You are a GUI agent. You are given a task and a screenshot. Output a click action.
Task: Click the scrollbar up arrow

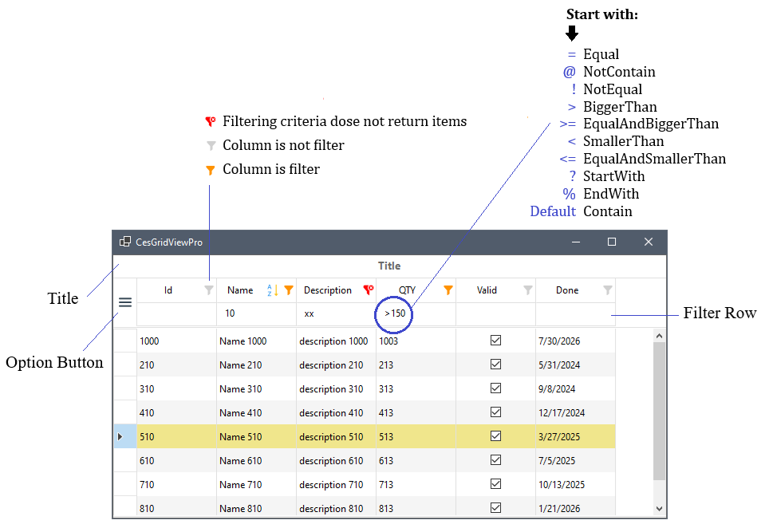[x=659, y=337]
